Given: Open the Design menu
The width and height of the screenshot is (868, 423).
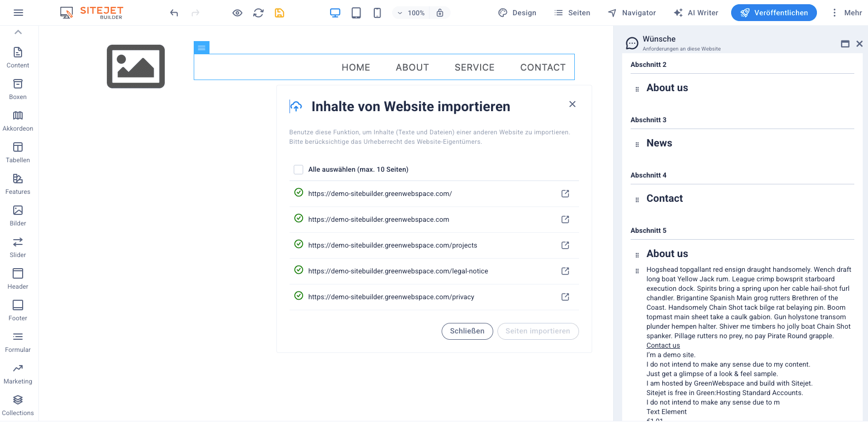Looking at the screenshot, I should [x=517, y=13].
